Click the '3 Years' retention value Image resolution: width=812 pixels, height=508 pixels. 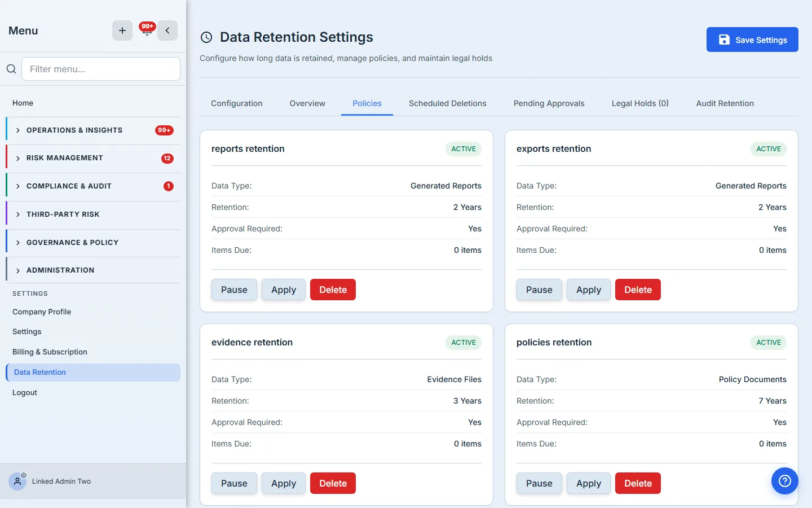[467, 401]
